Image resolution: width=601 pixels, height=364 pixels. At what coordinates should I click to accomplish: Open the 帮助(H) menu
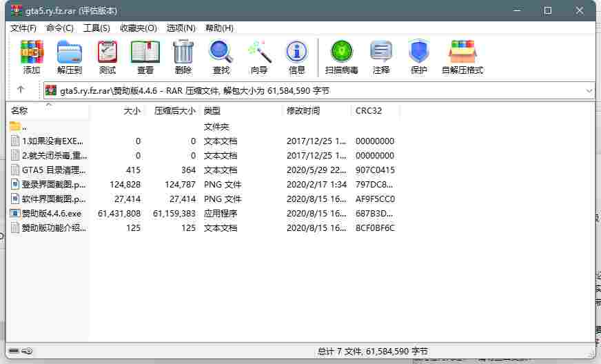(x=219, y=28)
